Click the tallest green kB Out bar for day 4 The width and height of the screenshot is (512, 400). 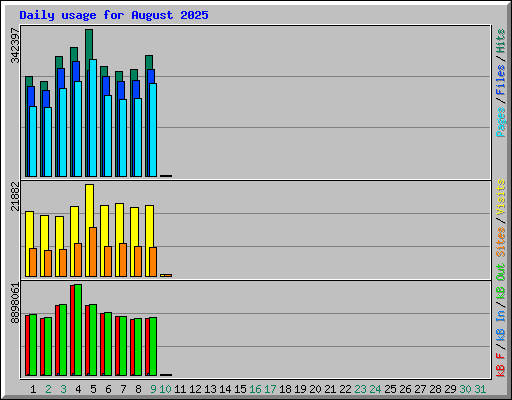pyautogui.click(x=78, y=330)
